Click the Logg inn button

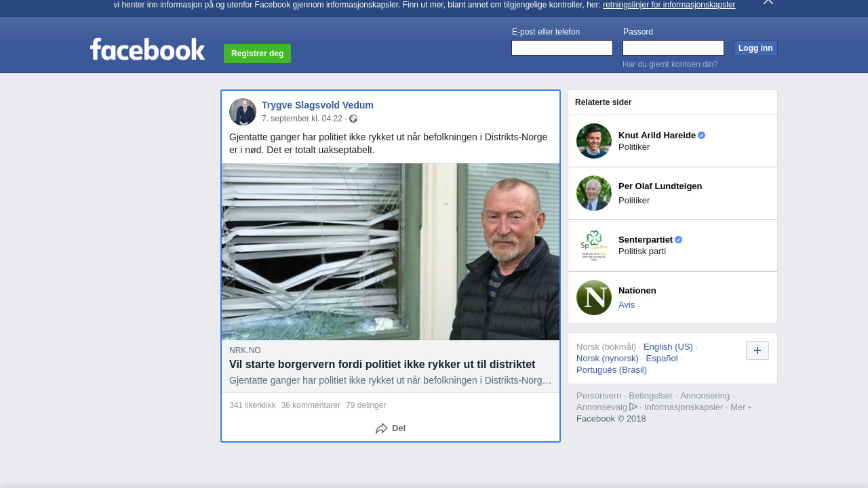755,48
